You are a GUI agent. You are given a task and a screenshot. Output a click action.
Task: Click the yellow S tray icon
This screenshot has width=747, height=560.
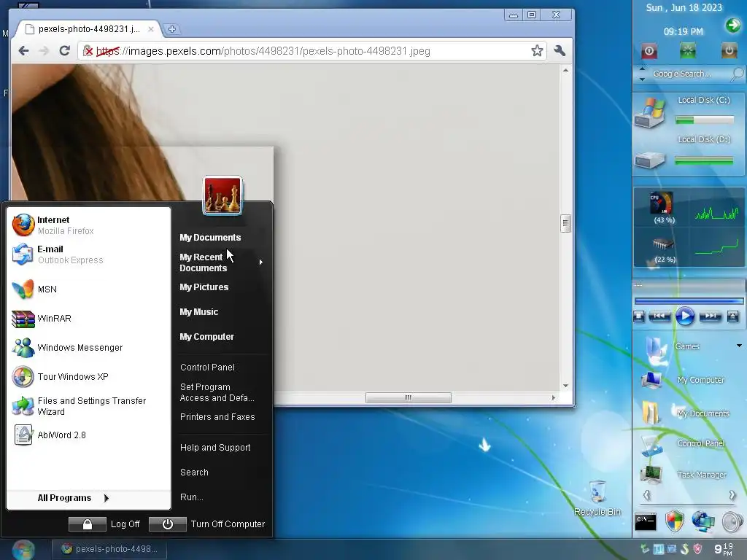(x=684, y=549)
